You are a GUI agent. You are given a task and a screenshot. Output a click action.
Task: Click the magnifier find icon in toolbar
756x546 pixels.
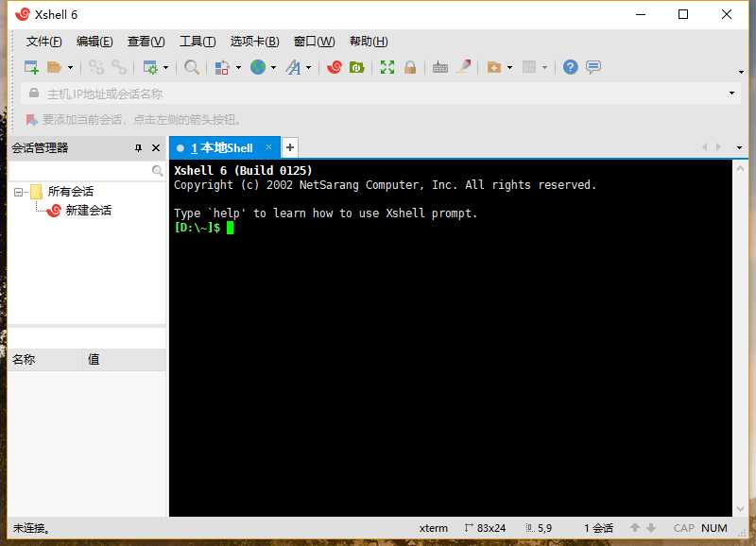192,67
